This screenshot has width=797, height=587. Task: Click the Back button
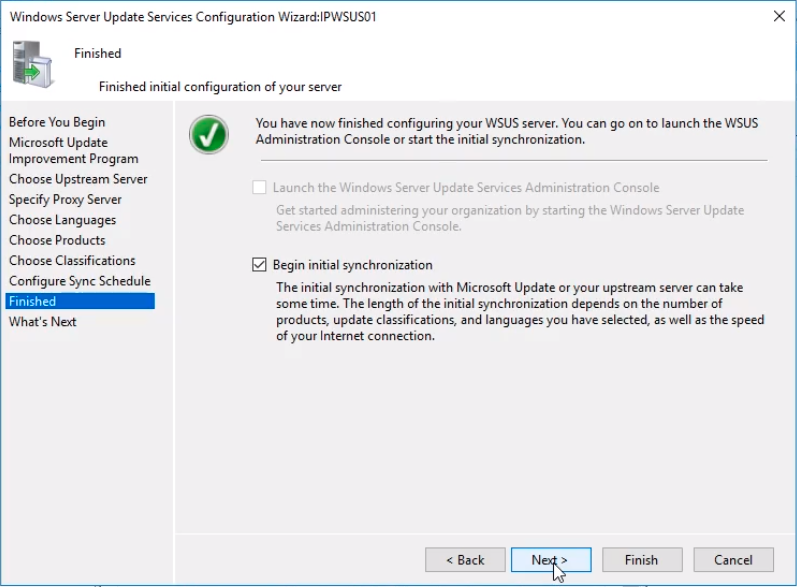pyautogui.click(x=465, y=560)
